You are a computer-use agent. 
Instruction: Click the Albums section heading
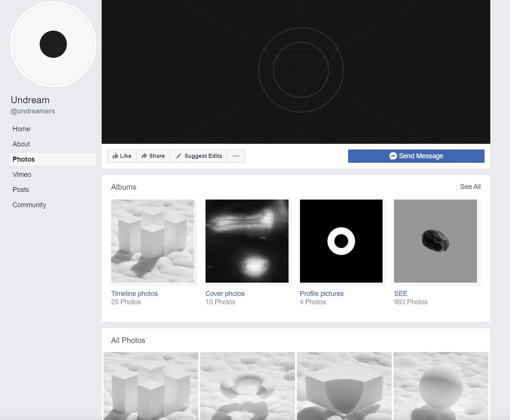pyautogui.click(x=124, y=187)
